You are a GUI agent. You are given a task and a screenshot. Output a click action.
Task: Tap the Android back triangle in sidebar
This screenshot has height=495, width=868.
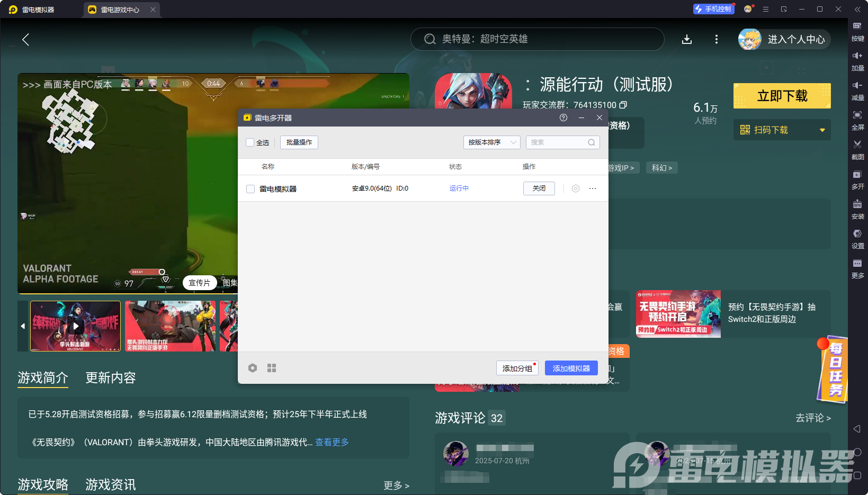pyautogui.click(x=857, y=429)
